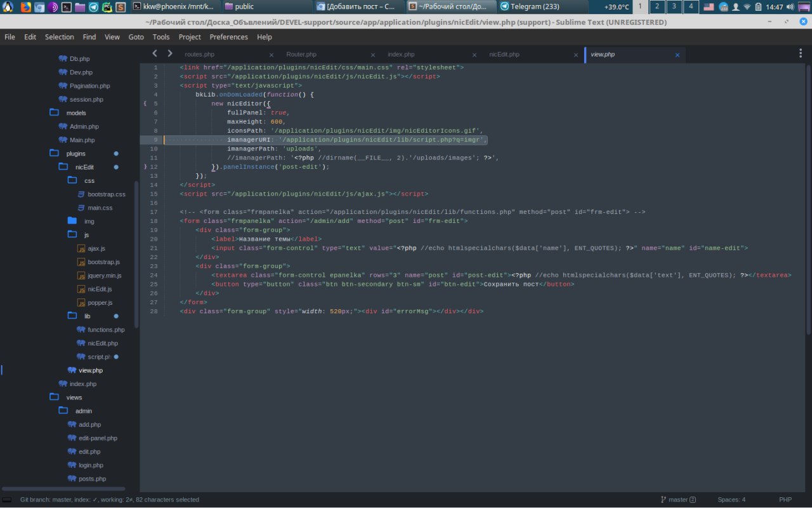Open the terminal launcher icon

click(66, 7)
